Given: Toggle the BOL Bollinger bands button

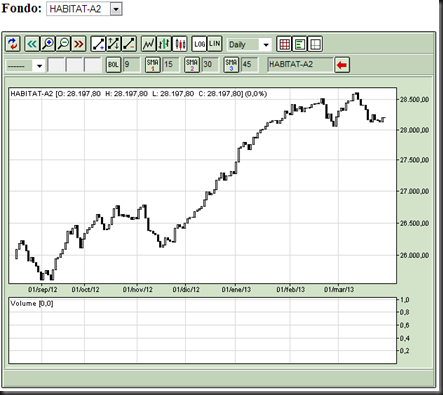Looking at the screenshot, I should [x=113, y=64].
